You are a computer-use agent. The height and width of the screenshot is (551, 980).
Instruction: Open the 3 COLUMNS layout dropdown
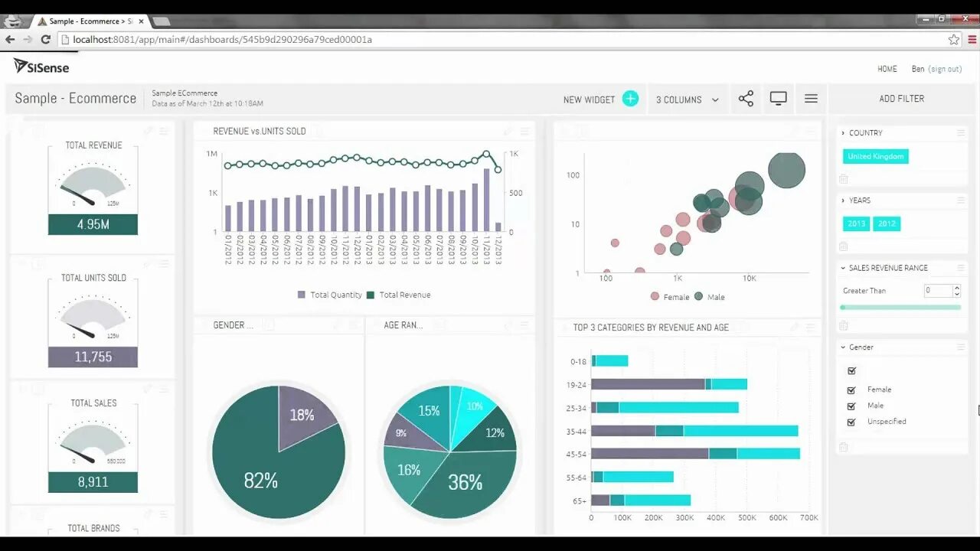pos(687,99)
